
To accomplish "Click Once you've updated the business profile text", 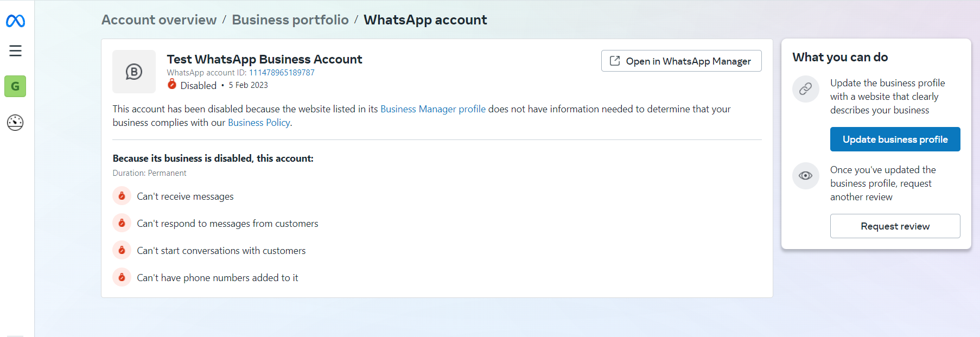I will [x=883, y=183].
